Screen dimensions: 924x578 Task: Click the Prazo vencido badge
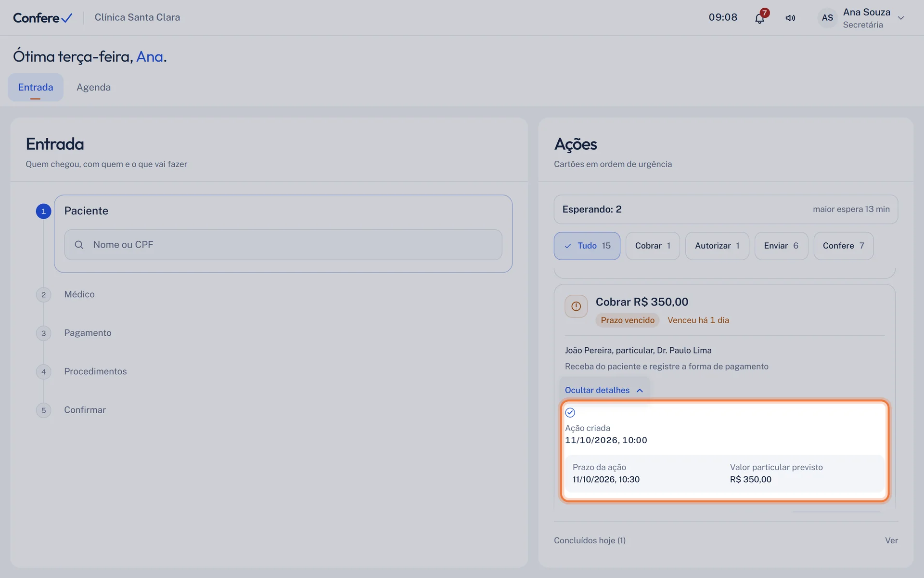coord(628,320)
